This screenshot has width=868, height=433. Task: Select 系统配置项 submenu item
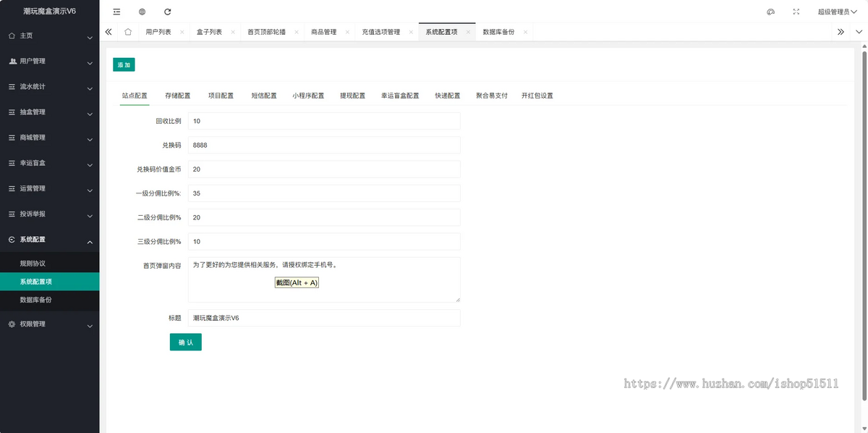tap(49, 282)
